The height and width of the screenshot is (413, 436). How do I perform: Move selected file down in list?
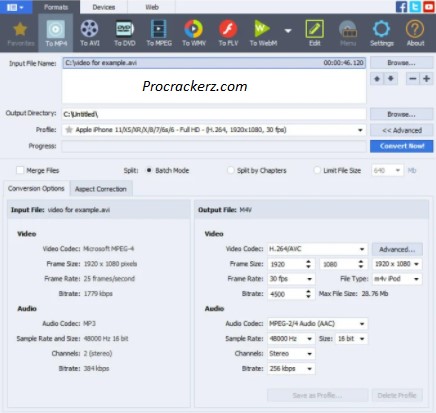[x=391, y=79]
